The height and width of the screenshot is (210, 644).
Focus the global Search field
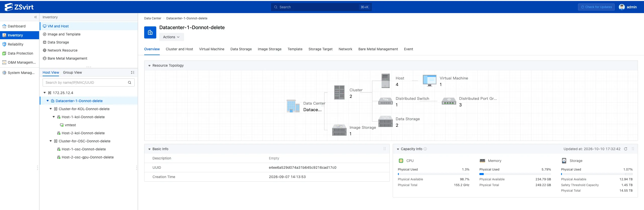click(321, 7)
